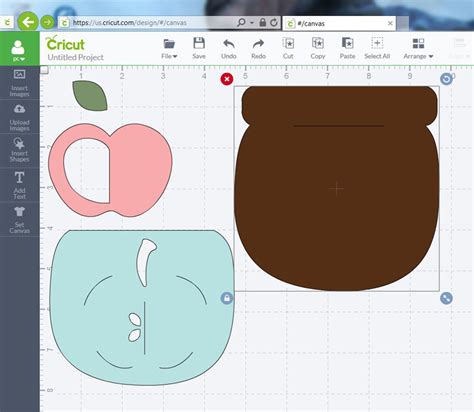Click the ruler corner box
Screen dimensions: 474x412
[44, 70]
